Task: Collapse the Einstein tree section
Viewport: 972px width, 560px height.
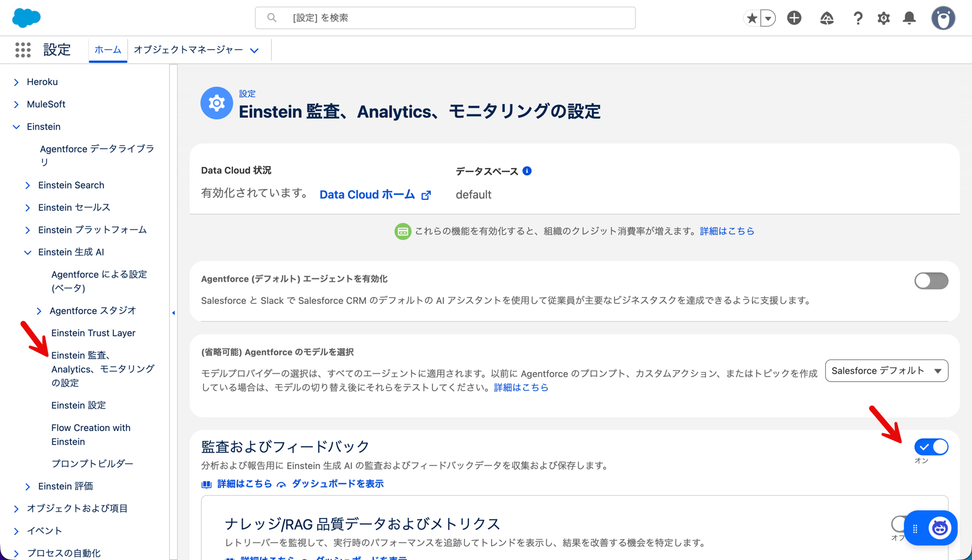Action: point(16,127)
